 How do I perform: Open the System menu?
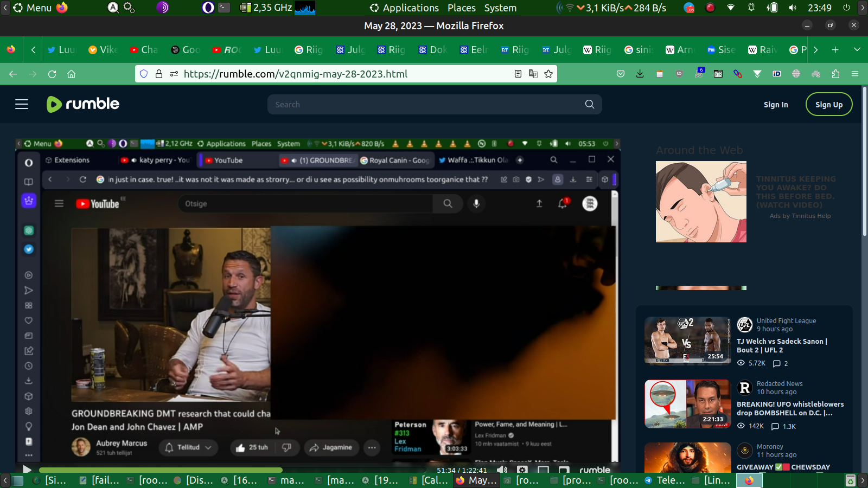[x=500, y=8]
